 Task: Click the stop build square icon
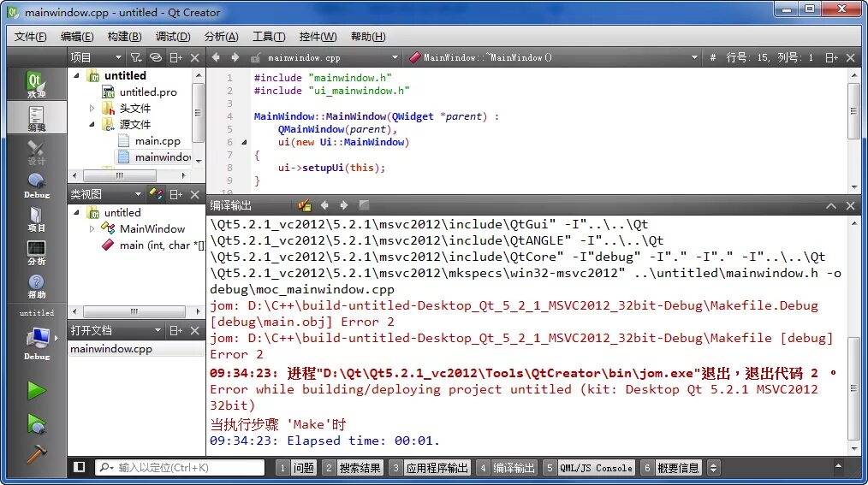364,205
